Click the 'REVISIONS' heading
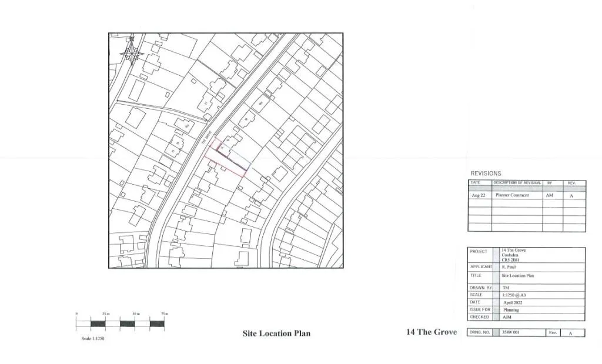 point(486,173)
